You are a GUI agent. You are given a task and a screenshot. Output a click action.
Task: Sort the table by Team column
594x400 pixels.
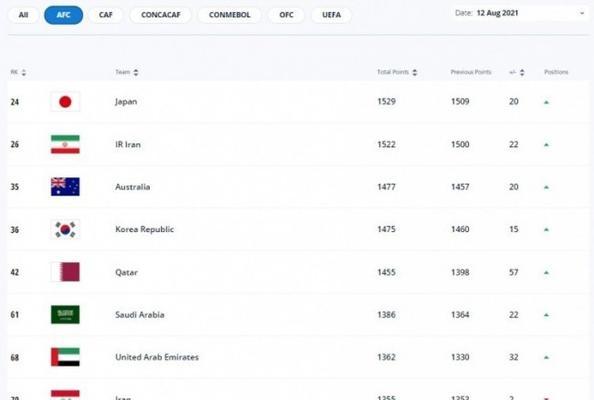tap(136, 72)
